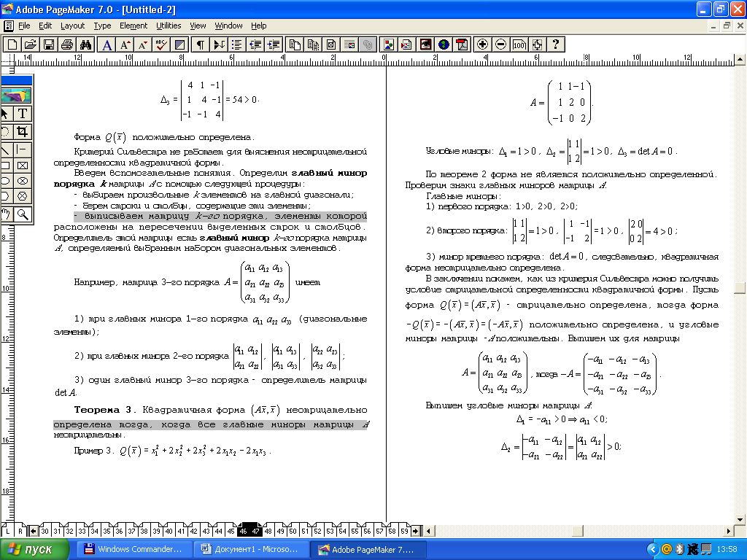Export HTML with the globe icon
This screenshot has height=560, width=747.
pos(444,44)
